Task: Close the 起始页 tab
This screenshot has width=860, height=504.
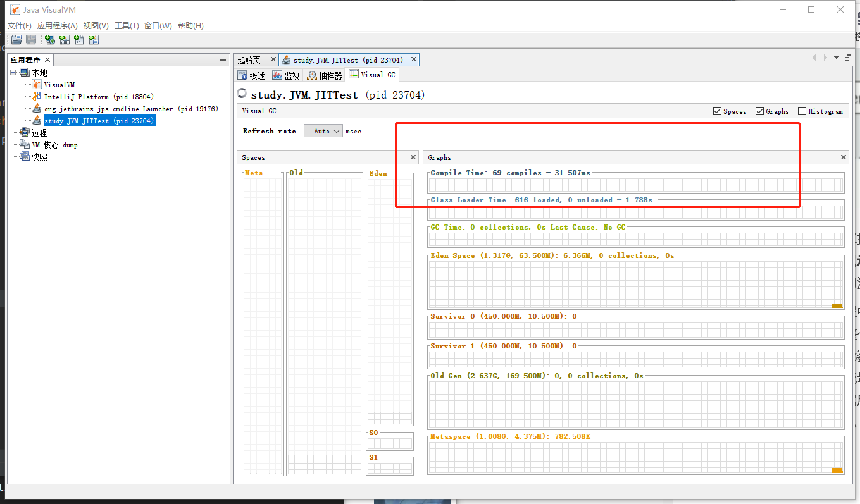Action: [x=273, y=59]
